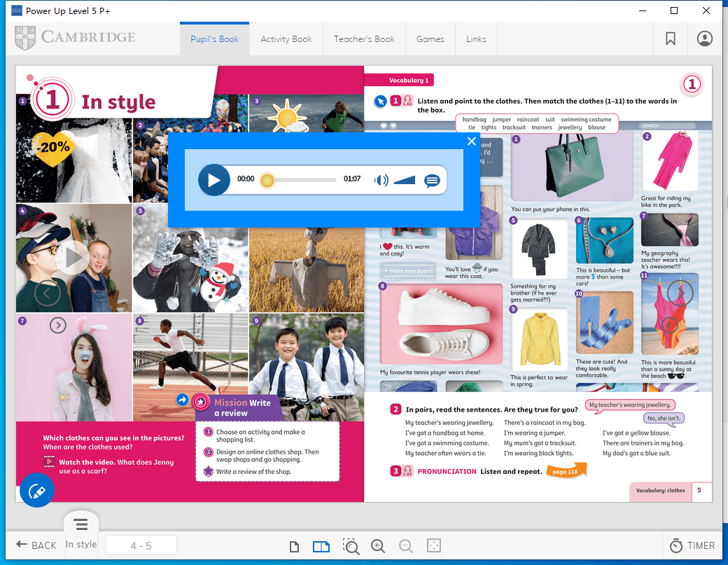Click the blue share arrow near Mission

point(183,399)
